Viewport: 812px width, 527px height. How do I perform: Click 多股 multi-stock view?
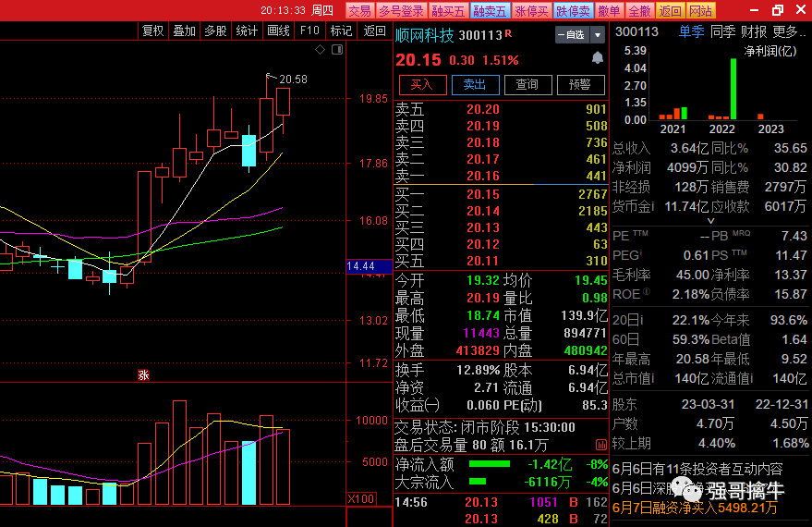[215, 31]
